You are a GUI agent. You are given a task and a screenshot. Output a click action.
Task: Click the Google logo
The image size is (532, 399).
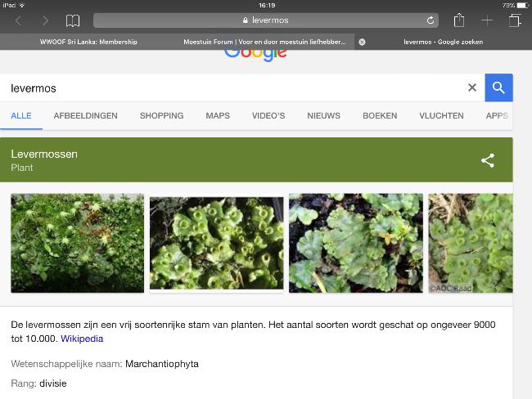[x=255, y=54]
